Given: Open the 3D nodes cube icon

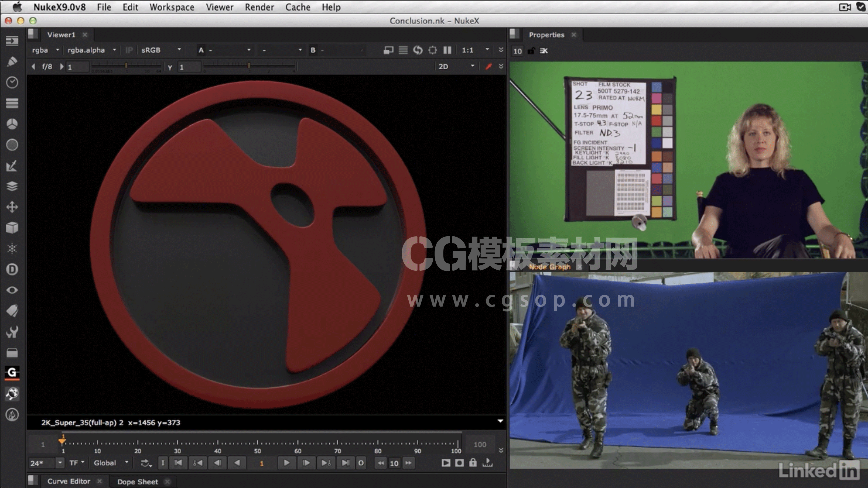Looking at the screenshot, I should 12,228.
